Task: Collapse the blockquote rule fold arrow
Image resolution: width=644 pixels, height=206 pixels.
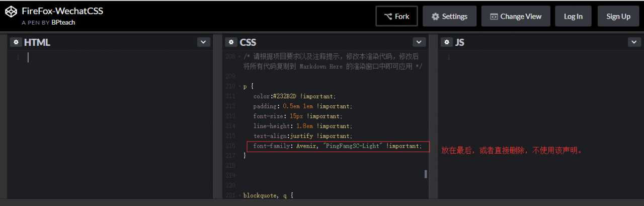Action: [x=240, y=195]
